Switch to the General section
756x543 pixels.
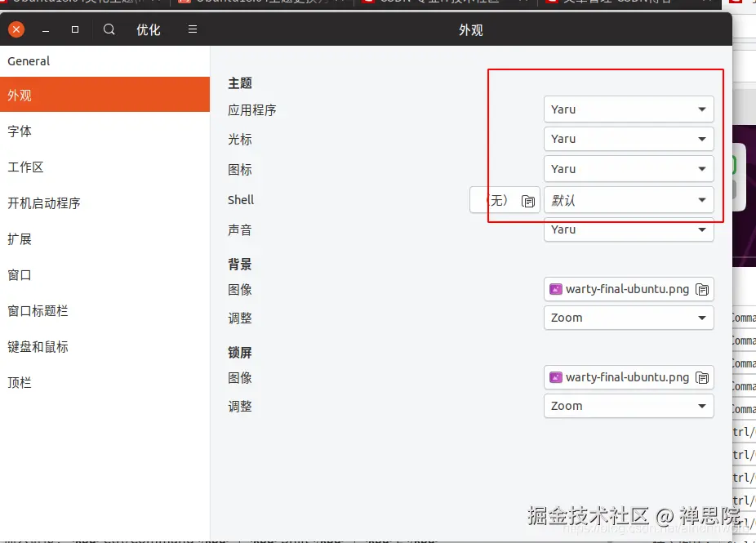coord(29,60)
